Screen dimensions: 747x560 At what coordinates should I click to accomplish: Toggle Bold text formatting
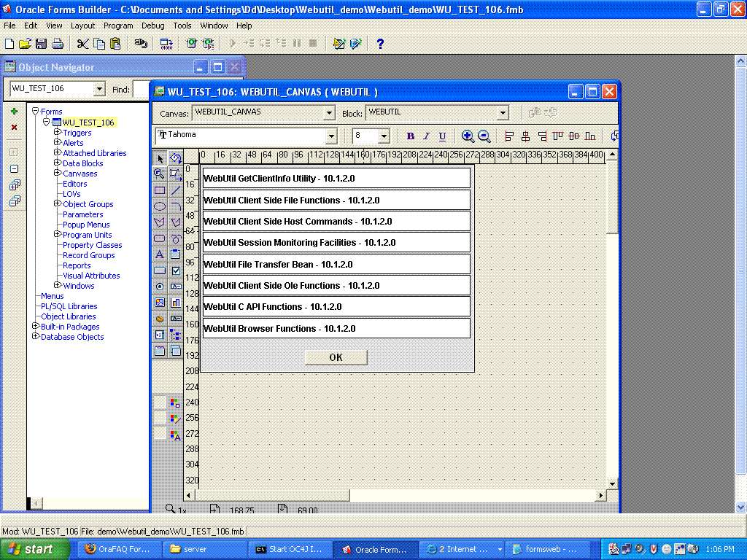(410, 136)
